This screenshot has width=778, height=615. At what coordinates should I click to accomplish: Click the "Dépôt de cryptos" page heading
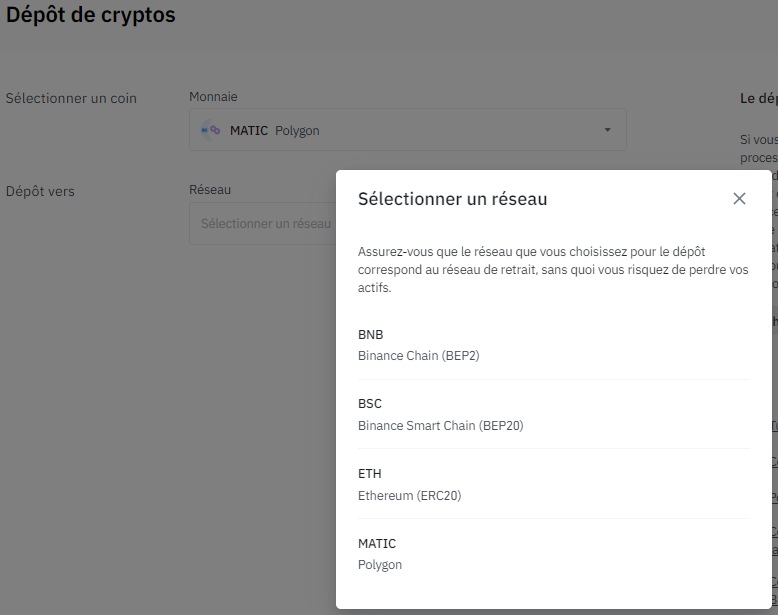91,16
